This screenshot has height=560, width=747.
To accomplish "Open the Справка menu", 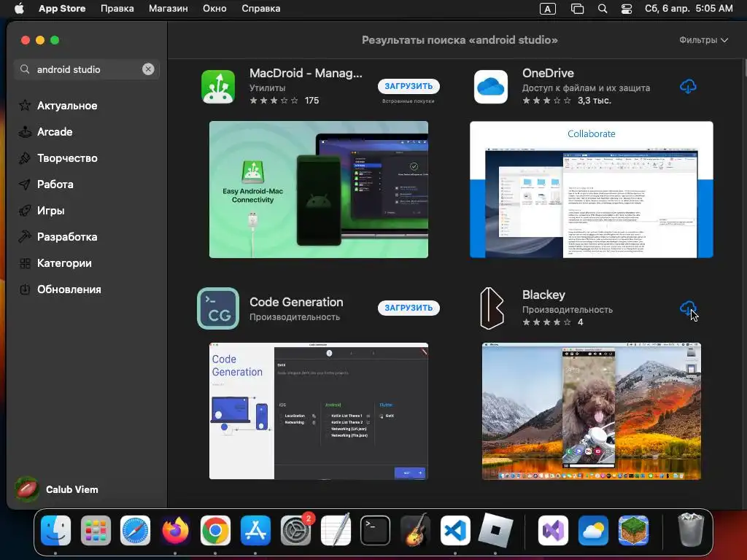I will 260,9.
